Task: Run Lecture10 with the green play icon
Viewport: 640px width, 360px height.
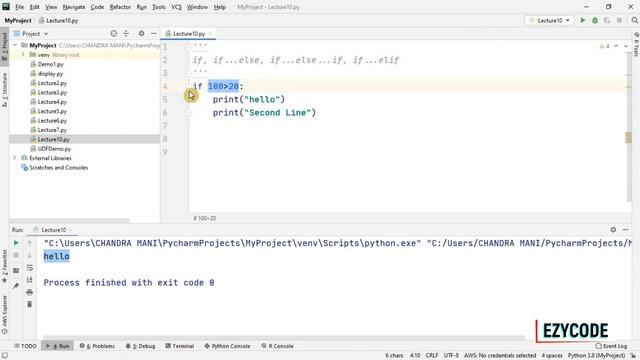Action: click(x=582, y=20)
